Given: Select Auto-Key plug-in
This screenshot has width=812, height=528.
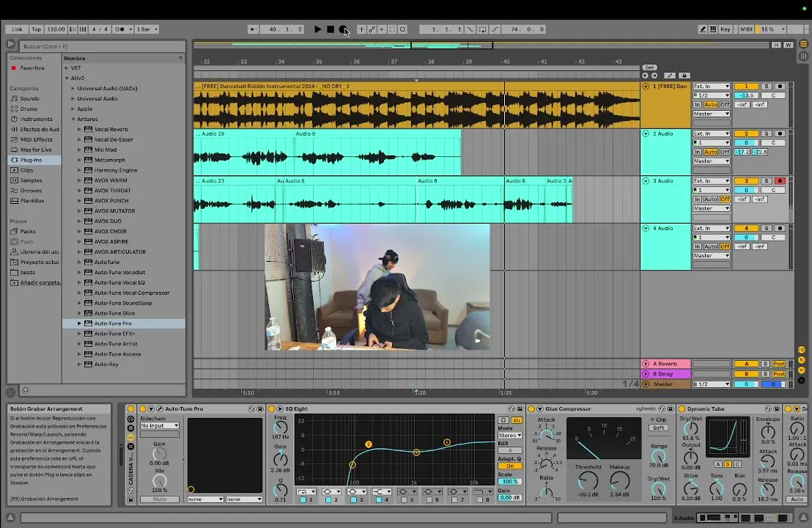Looking at the screenshot, I should (106, 364).
